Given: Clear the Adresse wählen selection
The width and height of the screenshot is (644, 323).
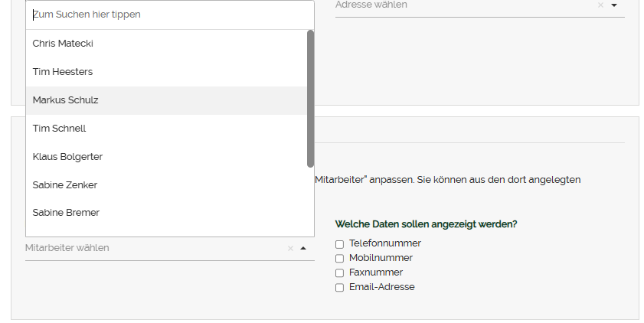Looking at the screenshot, I should pos(600,5).
